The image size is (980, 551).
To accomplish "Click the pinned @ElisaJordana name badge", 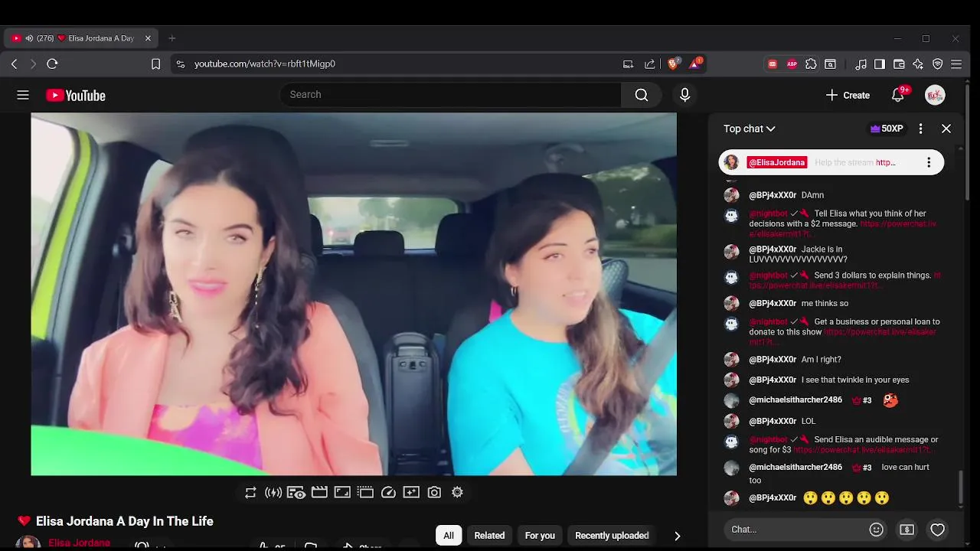I will pyautogui.click(x=776, y=162).
